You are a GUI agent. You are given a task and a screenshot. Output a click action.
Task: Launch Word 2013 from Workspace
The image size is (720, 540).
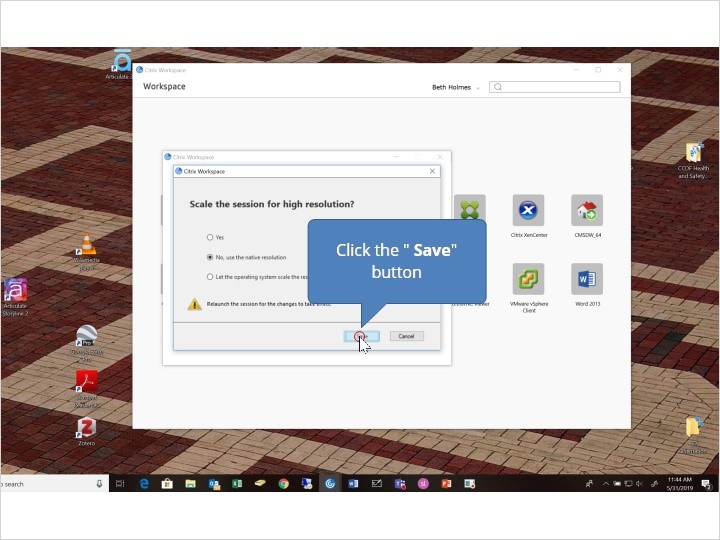(587, 279)
